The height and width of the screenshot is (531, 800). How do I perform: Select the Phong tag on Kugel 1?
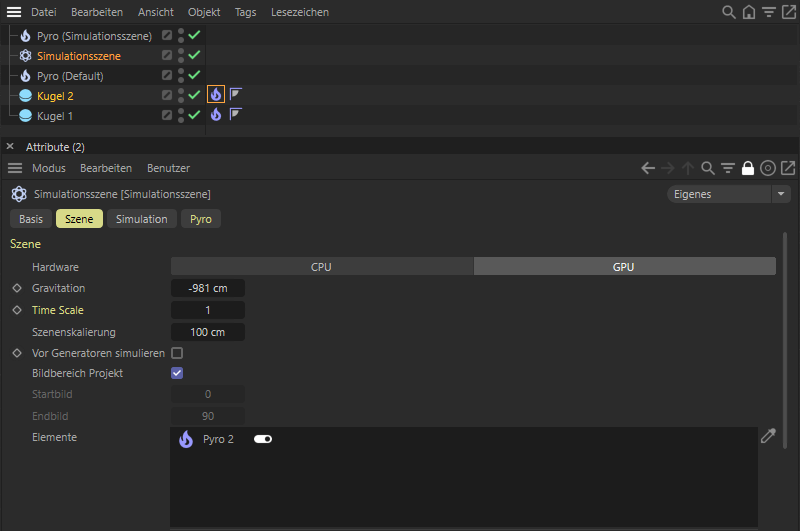(x=235, y=114)
